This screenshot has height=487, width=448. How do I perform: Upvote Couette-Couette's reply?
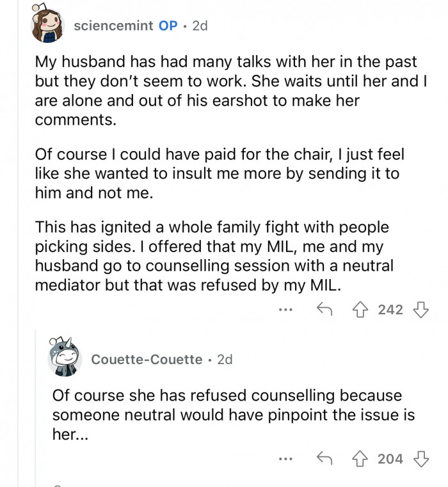360,459
